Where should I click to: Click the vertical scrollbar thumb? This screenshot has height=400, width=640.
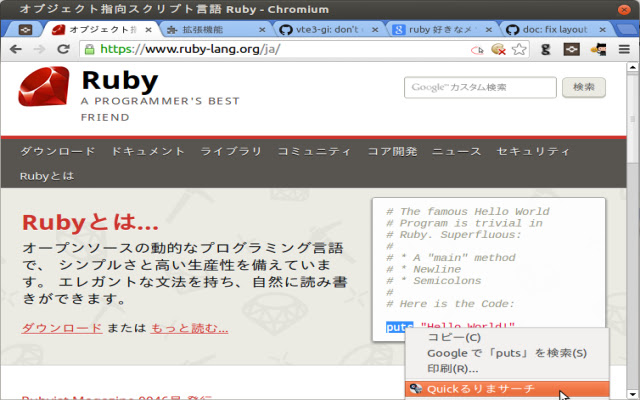tap(633, 117)
